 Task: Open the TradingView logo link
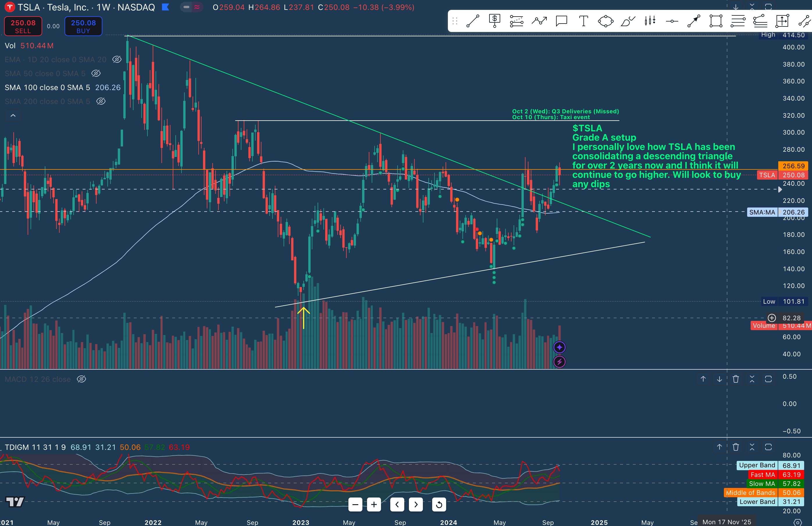tap(15, 502)
